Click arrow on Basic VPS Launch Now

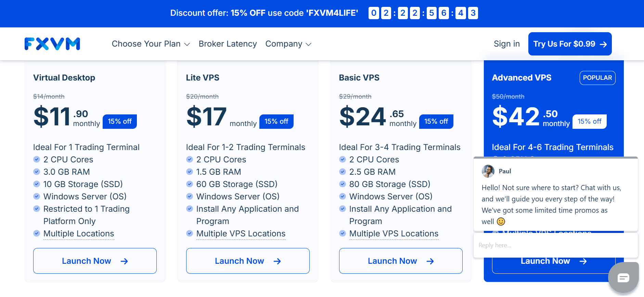[430, 261]
